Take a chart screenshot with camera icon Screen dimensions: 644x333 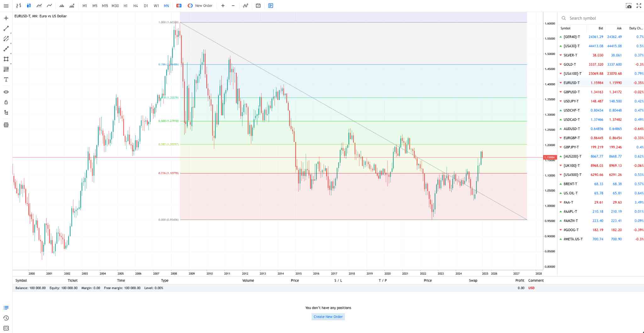pos(629,6)
